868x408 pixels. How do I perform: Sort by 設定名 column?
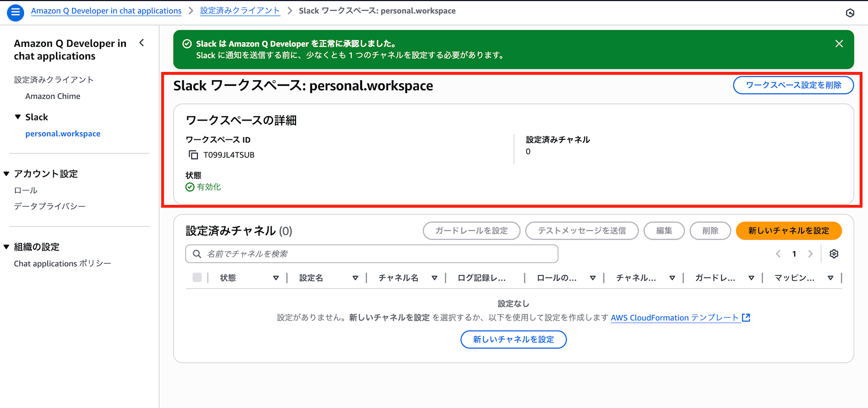tap(355, 278)
